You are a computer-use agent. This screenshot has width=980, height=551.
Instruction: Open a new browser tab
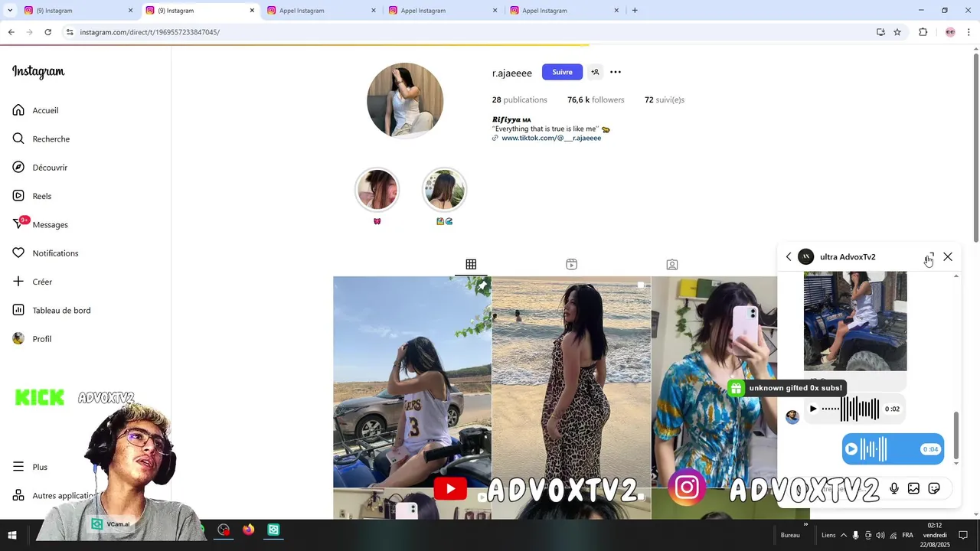[x=635, y=11]
